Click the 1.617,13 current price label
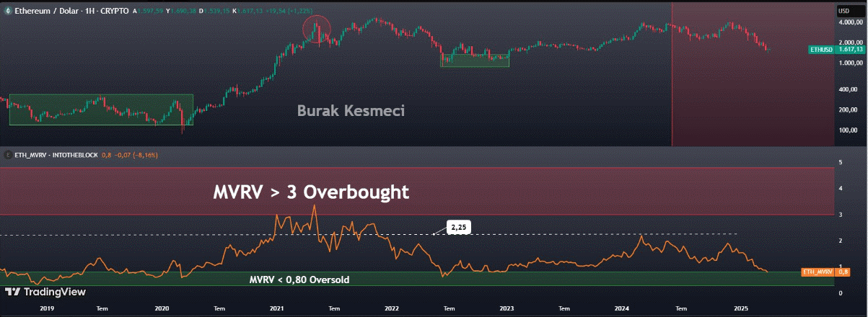868x317 pixels. 851,50
